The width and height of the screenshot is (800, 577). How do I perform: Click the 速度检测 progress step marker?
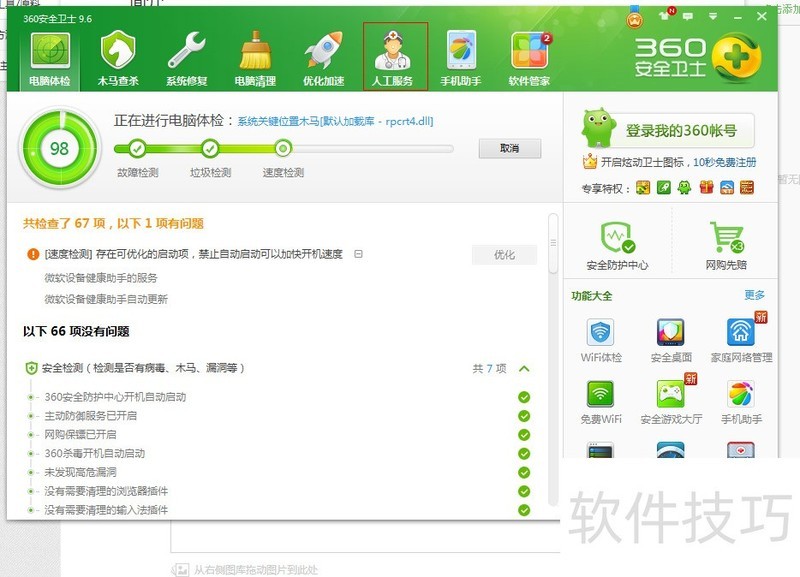(x=283, y=148)
